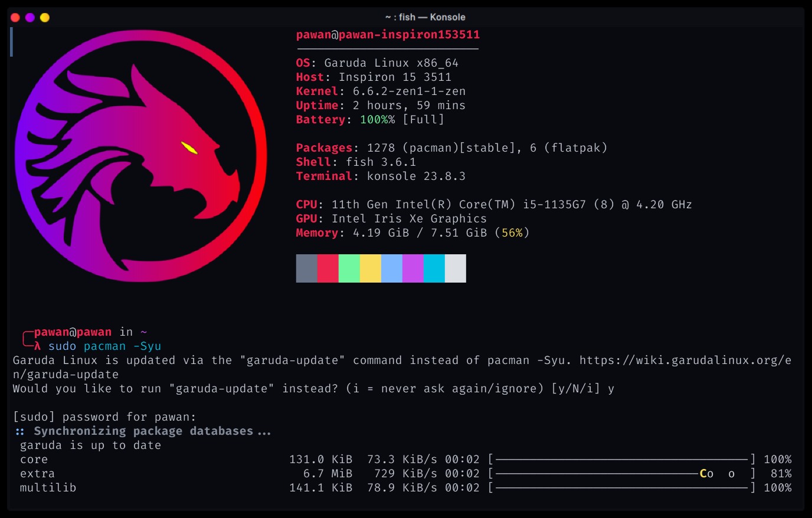Click the Synchronizing package databases line
This screenshot has height=518, width=812.
[x=143, y=431]
